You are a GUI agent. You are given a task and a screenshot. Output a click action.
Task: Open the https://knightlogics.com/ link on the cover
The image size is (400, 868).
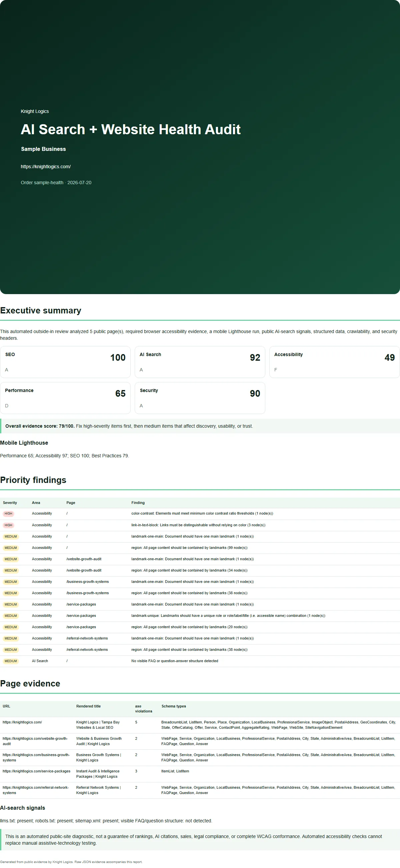[x=46, y=167]
